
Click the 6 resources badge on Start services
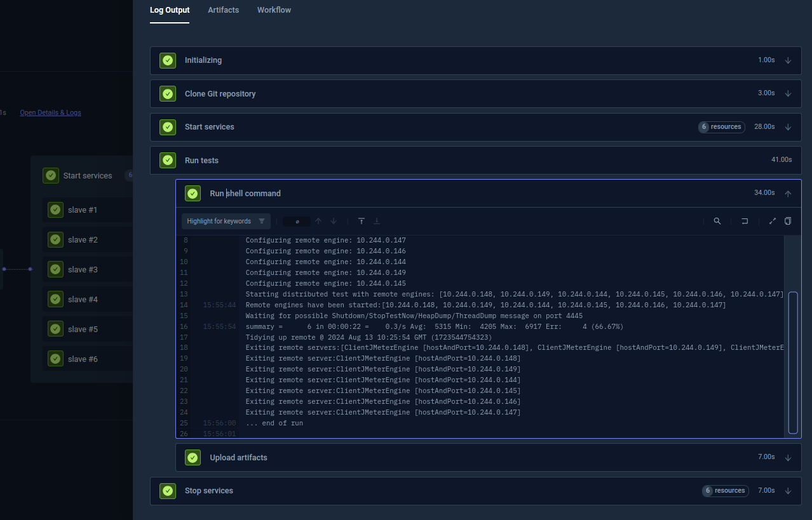pyautogui.click(x=721, y=126)
